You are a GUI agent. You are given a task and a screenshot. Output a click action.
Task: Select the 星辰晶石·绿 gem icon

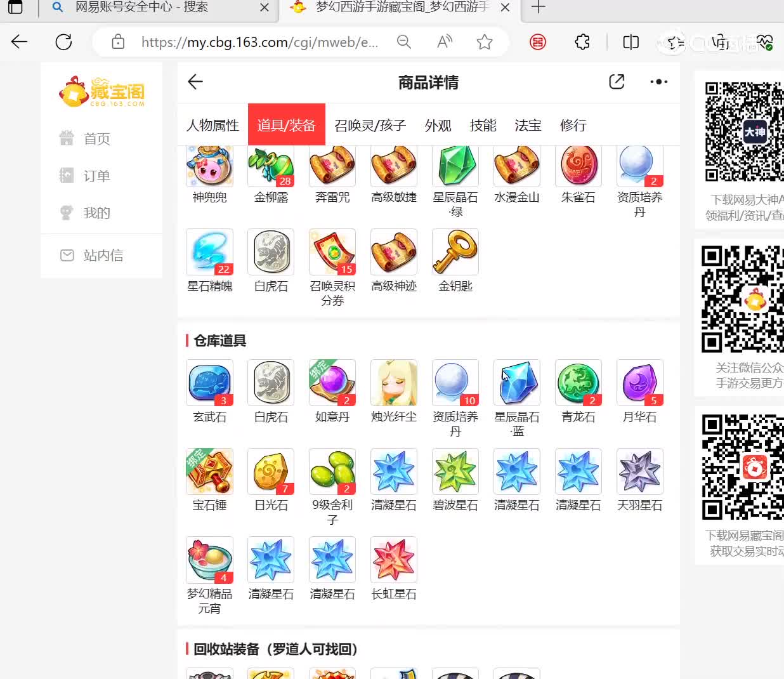tap(455, 166)
